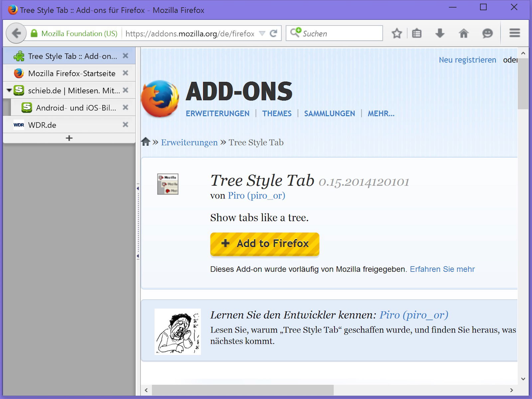Click the upper sidebar splitter collapse arrow

138,189
